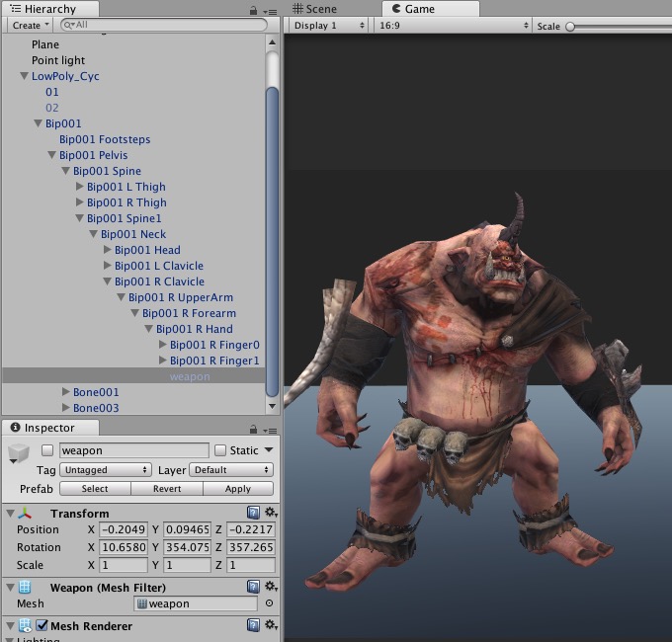This screenshot has height=642, width=672.
Task: Click the Prefab Select button
Action: click(x=95, y=489)
